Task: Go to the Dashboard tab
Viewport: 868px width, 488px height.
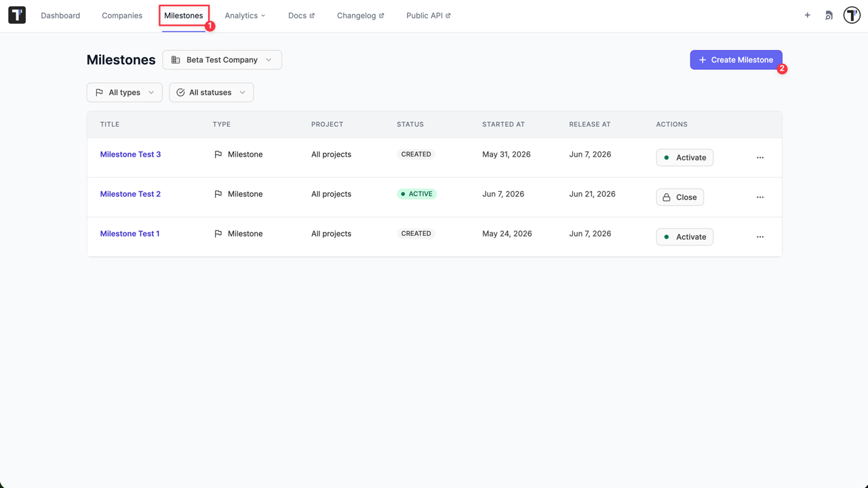Action: 60,16
